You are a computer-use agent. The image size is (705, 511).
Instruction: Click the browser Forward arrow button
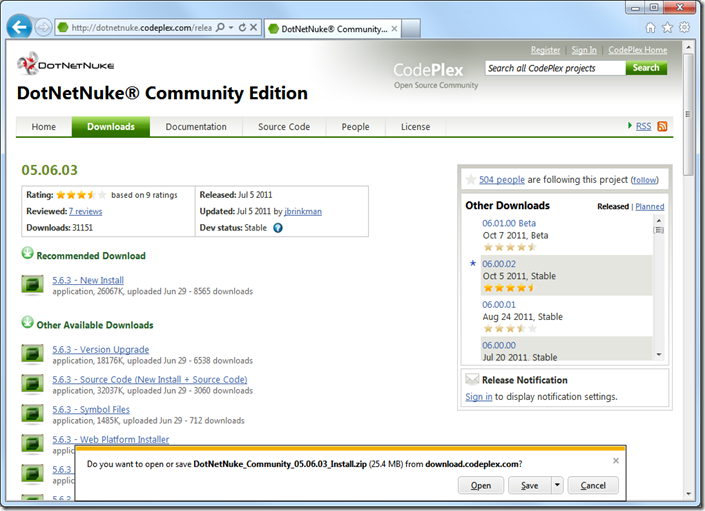(x=43, y=27)
